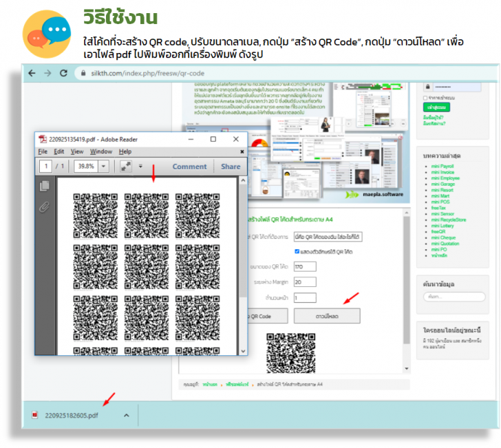
Task: Click the 39.8% zoom level field
Action: pyautogui.click(x=86, y=166)
